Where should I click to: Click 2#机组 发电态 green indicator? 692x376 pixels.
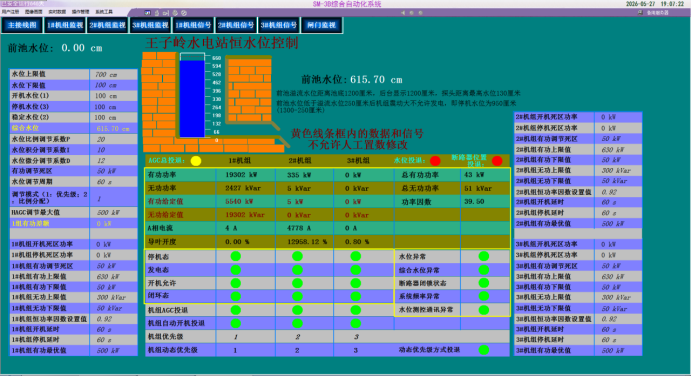pos(297,270)
